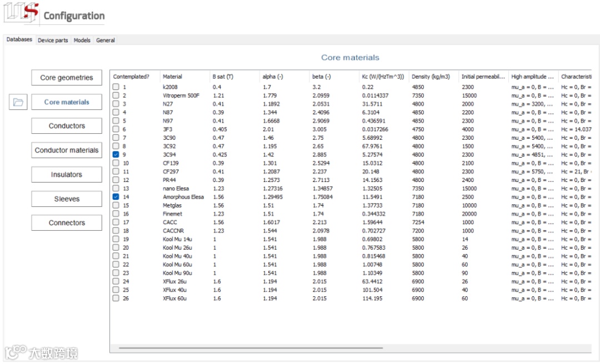Screen dimensions: 600x364
Task: Open the Connectors database
Action: pyautogui.click(x=67, y=223)
